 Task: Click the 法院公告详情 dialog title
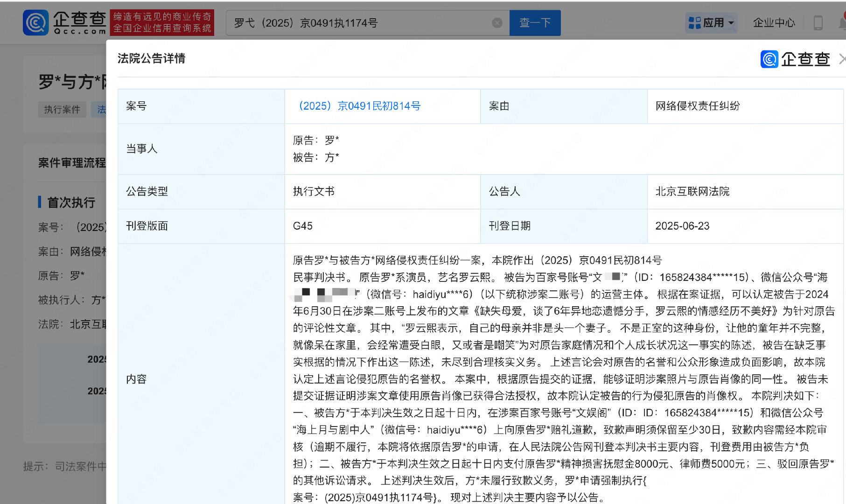pos(151,58)
